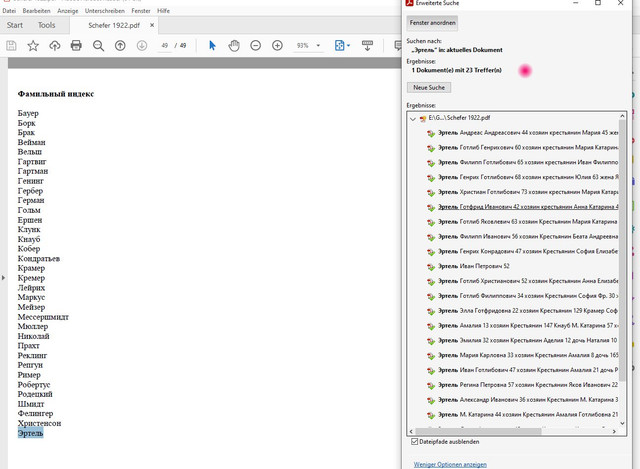
Task: Bookmark the document with the star icon
Action: (x=33, y=45)
